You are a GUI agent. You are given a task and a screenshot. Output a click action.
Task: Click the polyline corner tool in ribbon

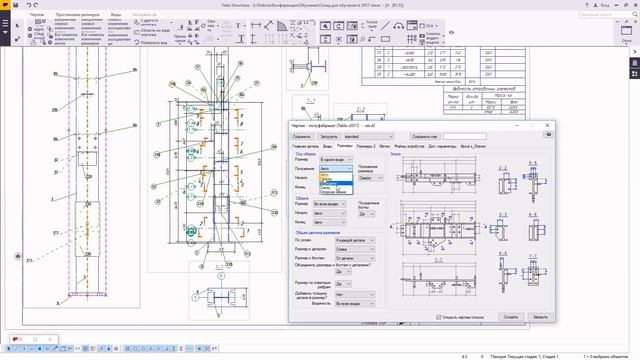(372, 39)
